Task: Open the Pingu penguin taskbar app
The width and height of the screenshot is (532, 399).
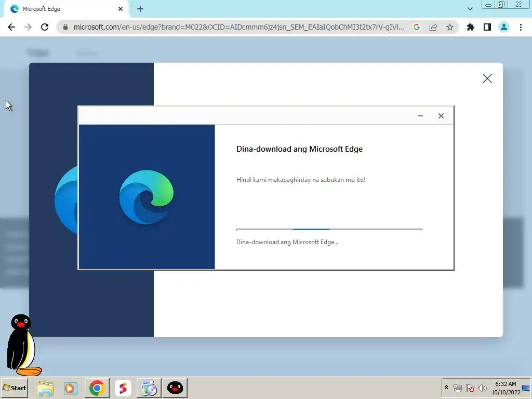Action: click(175, 388)
